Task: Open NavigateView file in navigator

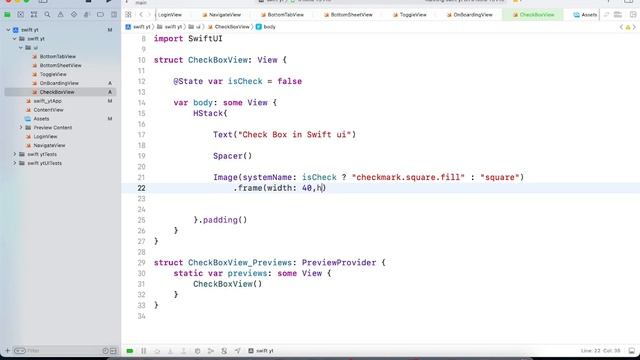Action: [49, 145]
